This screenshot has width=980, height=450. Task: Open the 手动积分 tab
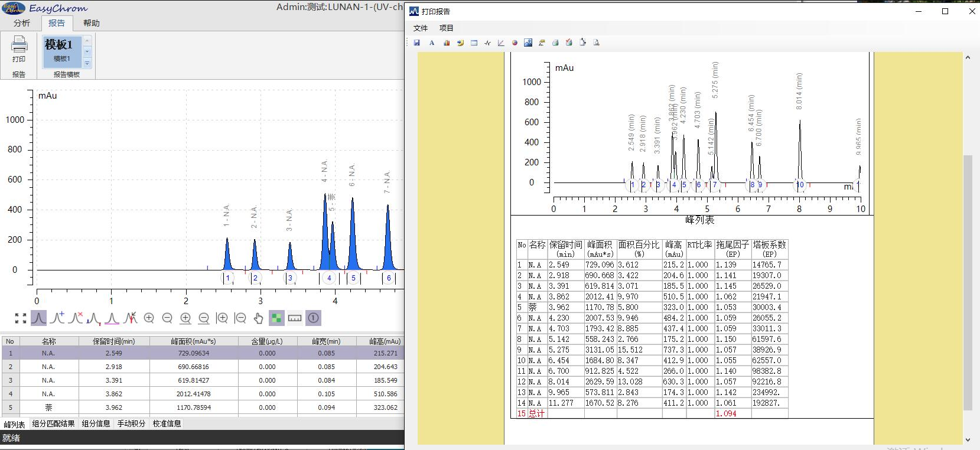131,423
